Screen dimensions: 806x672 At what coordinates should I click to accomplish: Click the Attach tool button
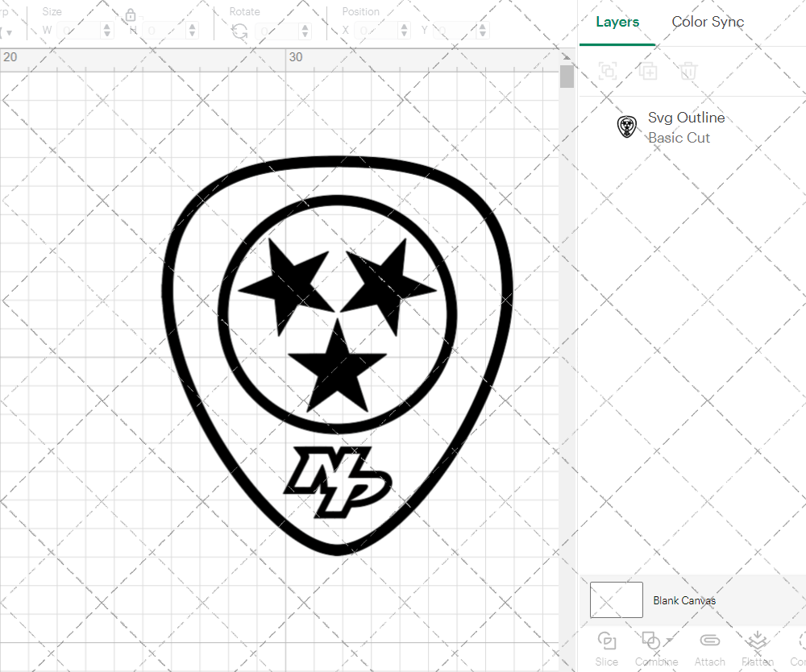click(709, 649)
